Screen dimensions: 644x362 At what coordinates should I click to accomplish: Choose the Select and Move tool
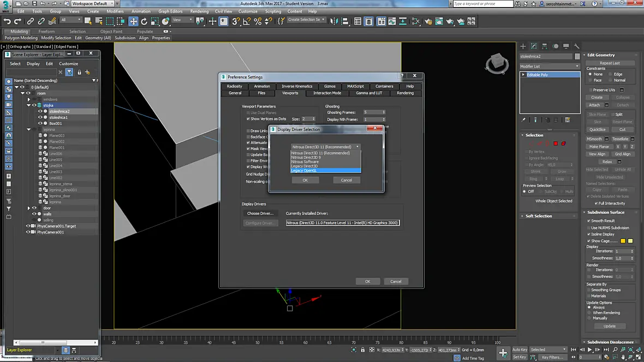[133, 21]
